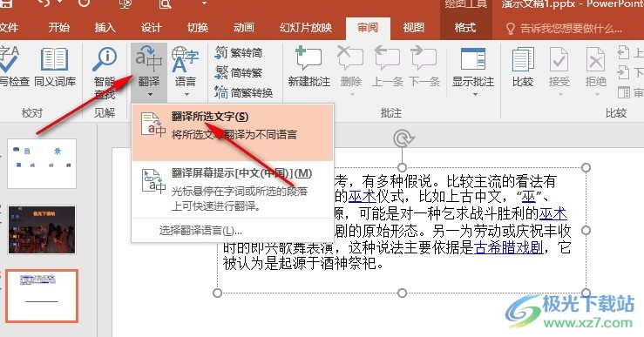Expand the Translate button dropdown arrow

pyautogui.click(x=150, y=94)
